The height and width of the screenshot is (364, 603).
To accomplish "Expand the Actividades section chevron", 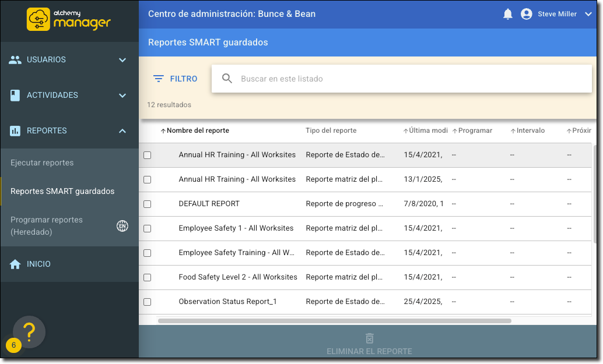I will pyautogui.click(x=122, y=96).
